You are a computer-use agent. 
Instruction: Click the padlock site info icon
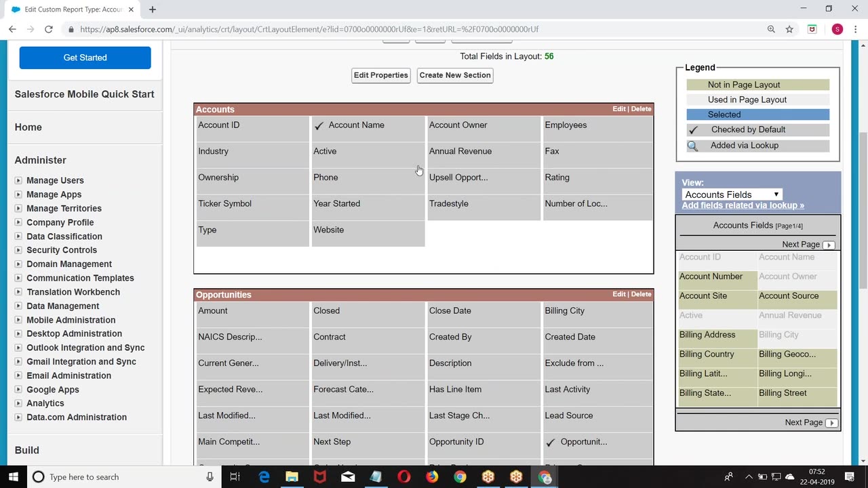pos(71,29)
